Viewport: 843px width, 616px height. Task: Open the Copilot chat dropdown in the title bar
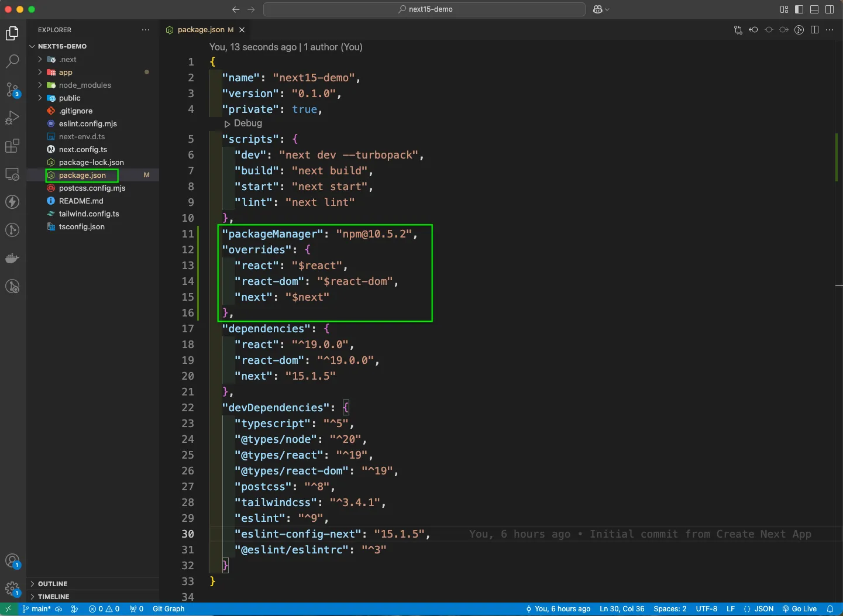click(x=601, y=9)
